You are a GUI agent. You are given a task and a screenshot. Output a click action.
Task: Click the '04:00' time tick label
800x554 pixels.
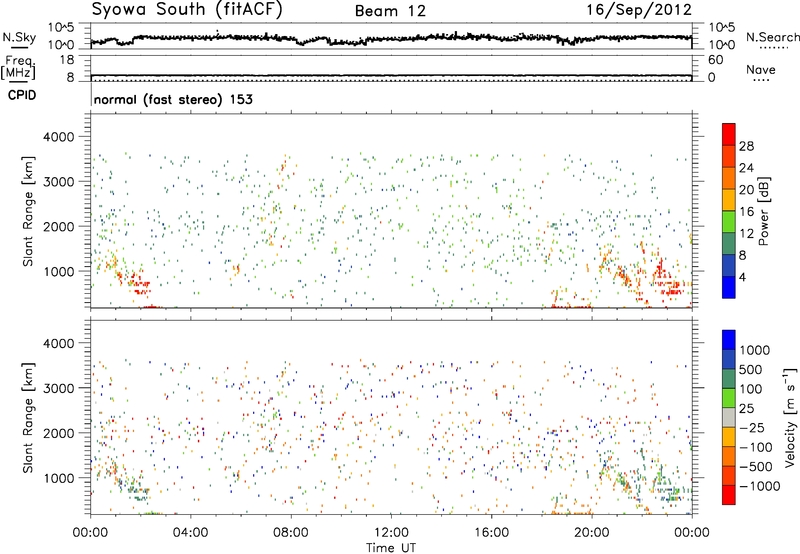pos(190,533)
